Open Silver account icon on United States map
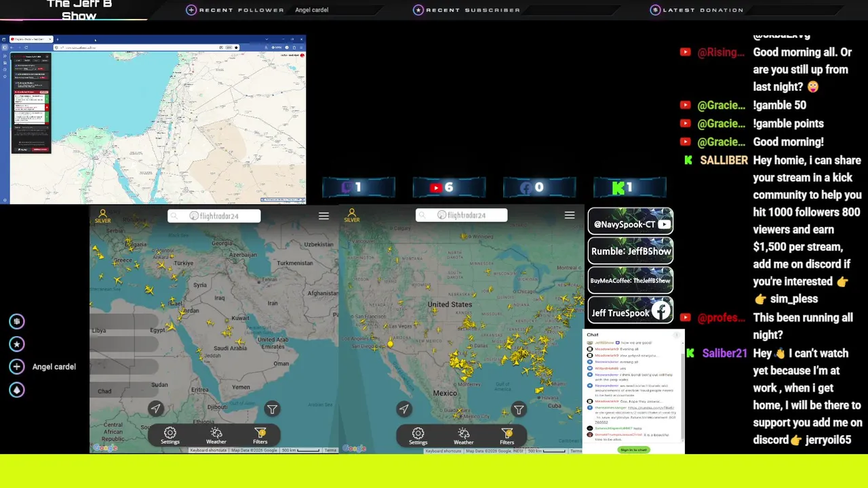The image size is (868, 488). 351,216
